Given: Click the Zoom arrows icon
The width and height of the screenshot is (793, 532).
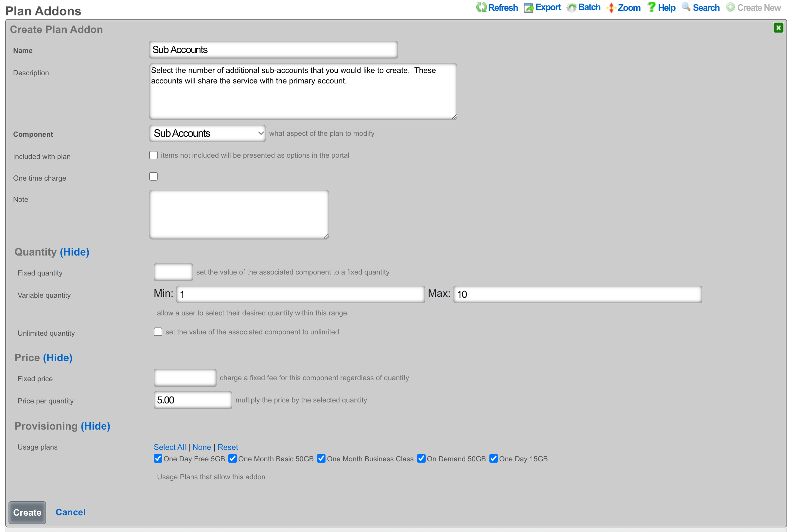Looking at the screenshot, I should [611, 8].
